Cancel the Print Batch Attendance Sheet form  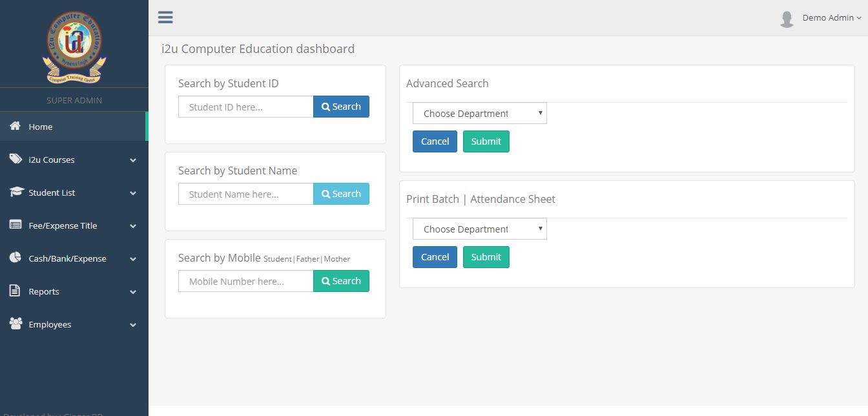point(435,257)
